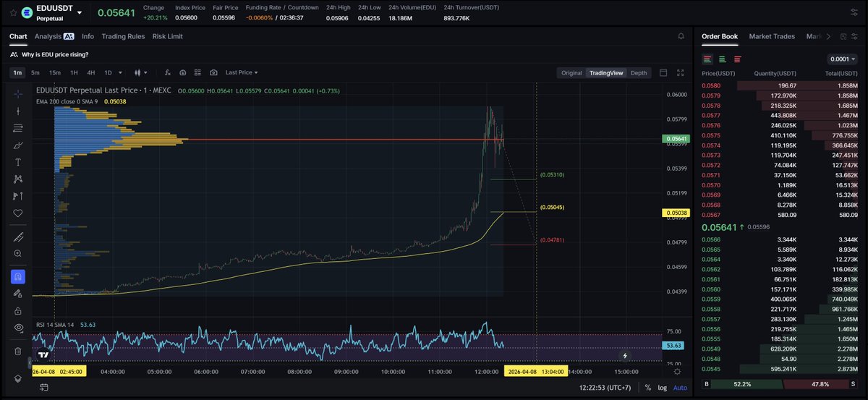Select the 15m timeframe
Viewport: 868px width, 400px height.
[55, 72]
